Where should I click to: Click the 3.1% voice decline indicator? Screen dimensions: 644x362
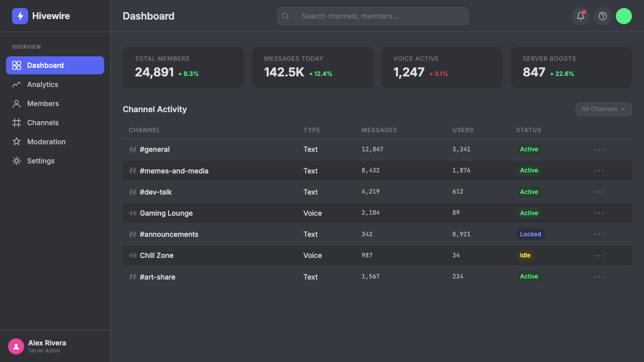click(438, 74)
